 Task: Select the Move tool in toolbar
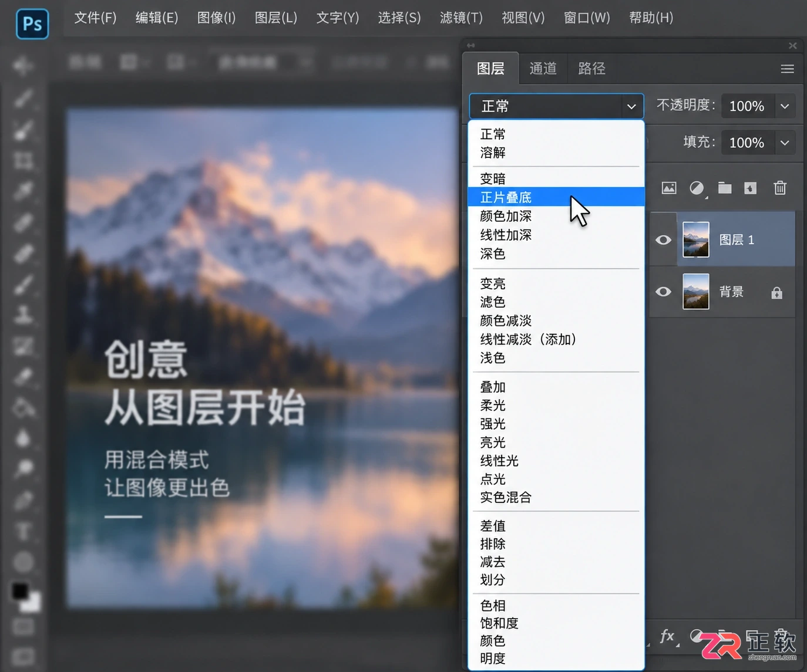click(23, 66)
